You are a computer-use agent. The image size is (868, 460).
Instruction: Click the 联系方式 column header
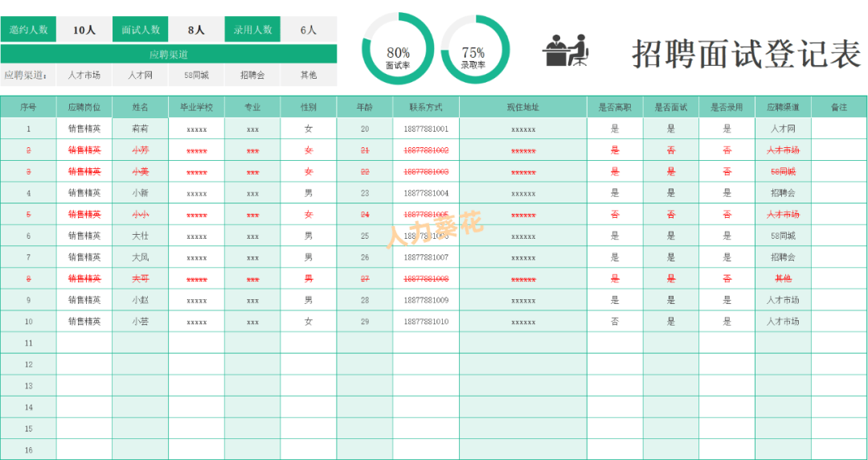[x=426, y=108]
